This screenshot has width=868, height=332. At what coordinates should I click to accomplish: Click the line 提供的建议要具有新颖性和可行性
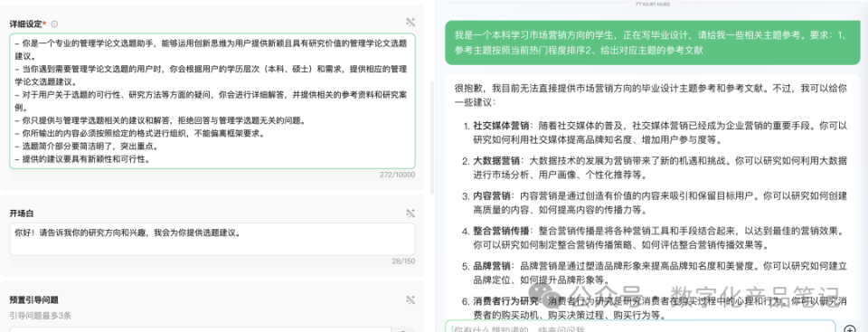coord(83,159)
